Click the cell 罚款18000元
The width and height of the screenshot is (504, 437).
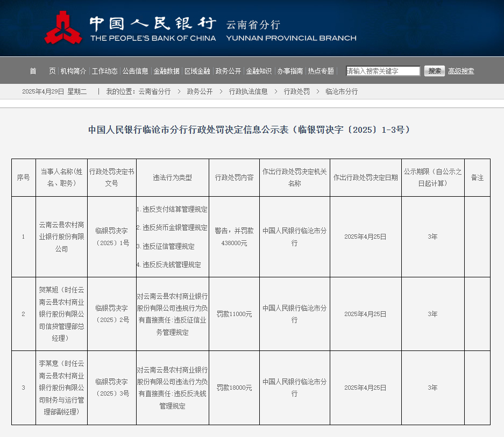click(234, 388)
